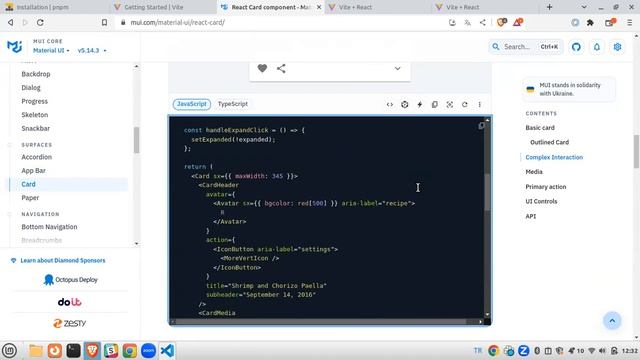The width and height of the screenshot is (640, 360).
Task: Jump to API in contents
Action: pos(531,216)
